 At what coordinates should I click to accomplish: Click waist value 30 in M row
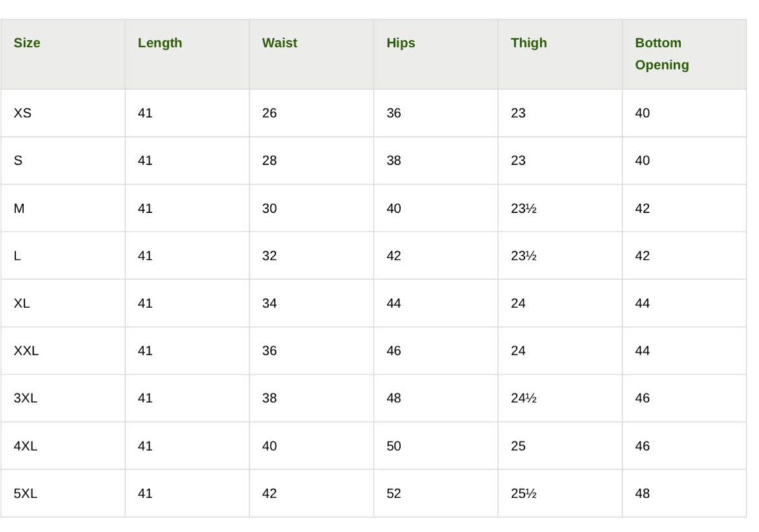269,208
